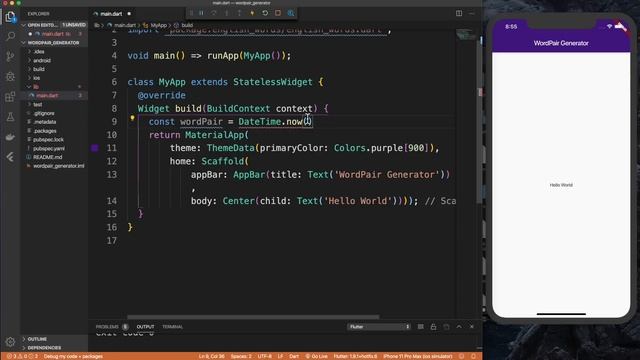Click errors and warnings count in status bar
The width and height of the screenshot is (640, 360).
tap(22, 356)
